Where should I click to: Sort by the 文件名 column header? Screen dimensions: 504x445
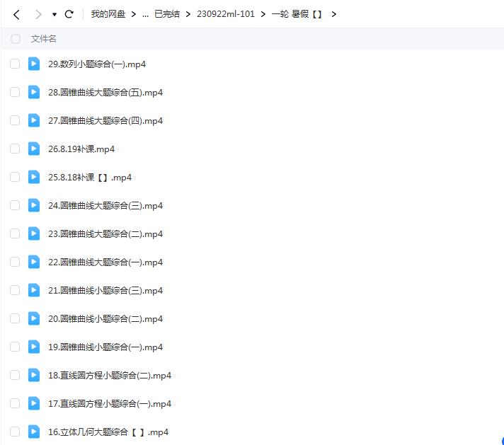click(x=43, y=39)
